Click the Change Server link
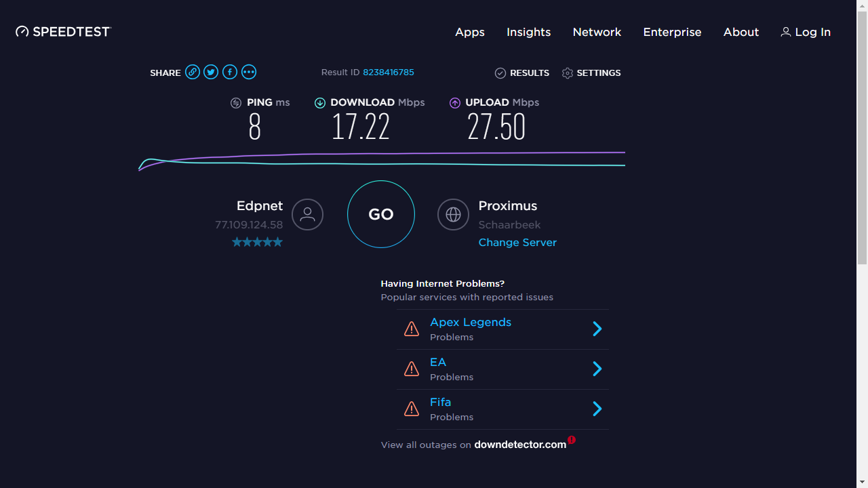Image resolution: width=868 pixels, height=488 pixels. (x=517, y=243)
